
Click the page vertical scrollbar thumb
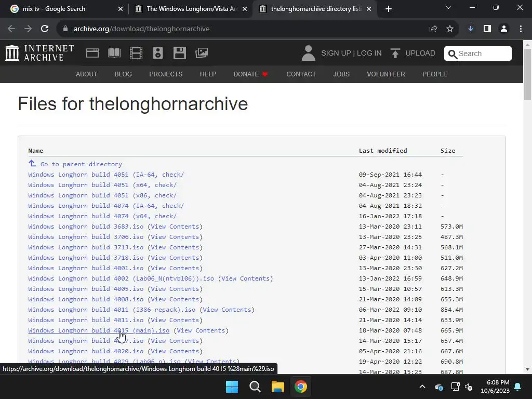(x=528, y=74)
